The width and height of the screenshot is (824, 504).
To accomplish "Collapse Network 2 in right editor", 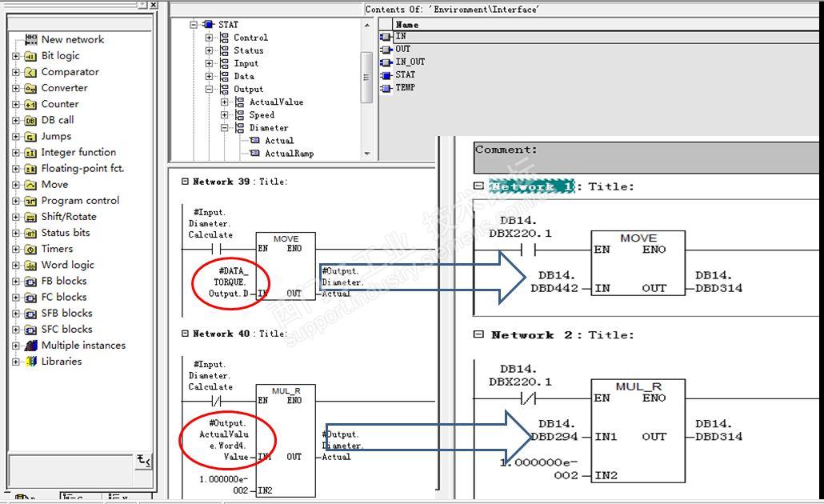I will tap(478, 334).
